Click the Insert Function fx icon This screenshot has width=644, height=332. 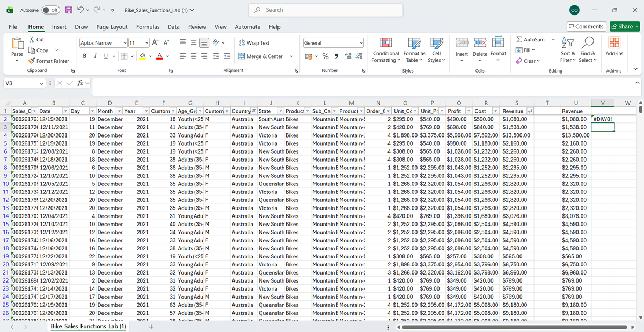click(80, 83)
